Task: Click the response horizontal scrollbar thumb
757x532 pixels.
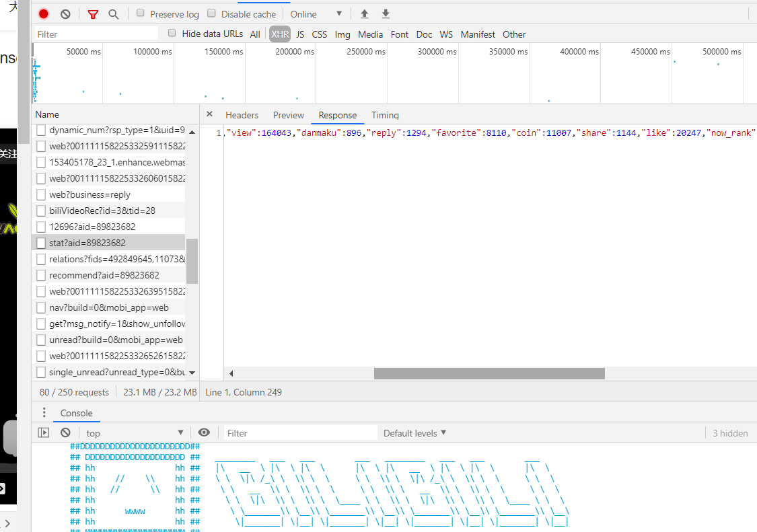Action: point(489,373)
